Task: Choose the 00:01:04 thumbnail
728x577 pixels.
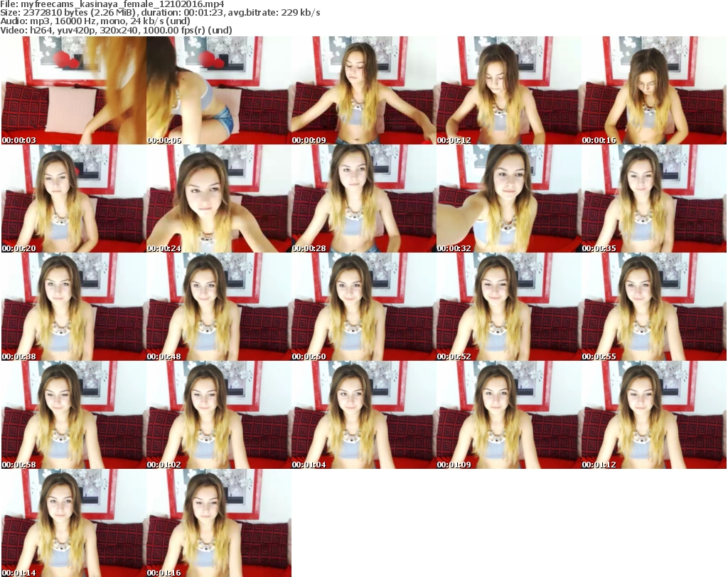Action: [x=363, y=415]
